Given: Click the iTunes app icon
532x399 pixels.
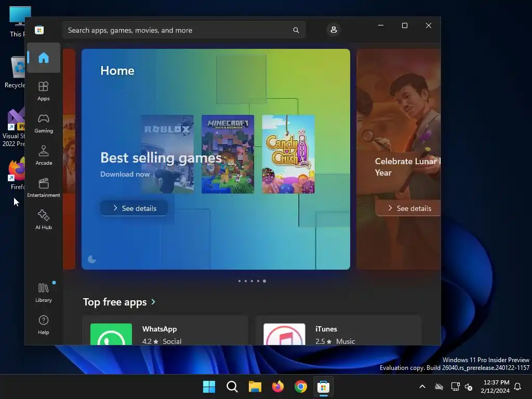Looking at the screenshot, I should tap(284, 334).
